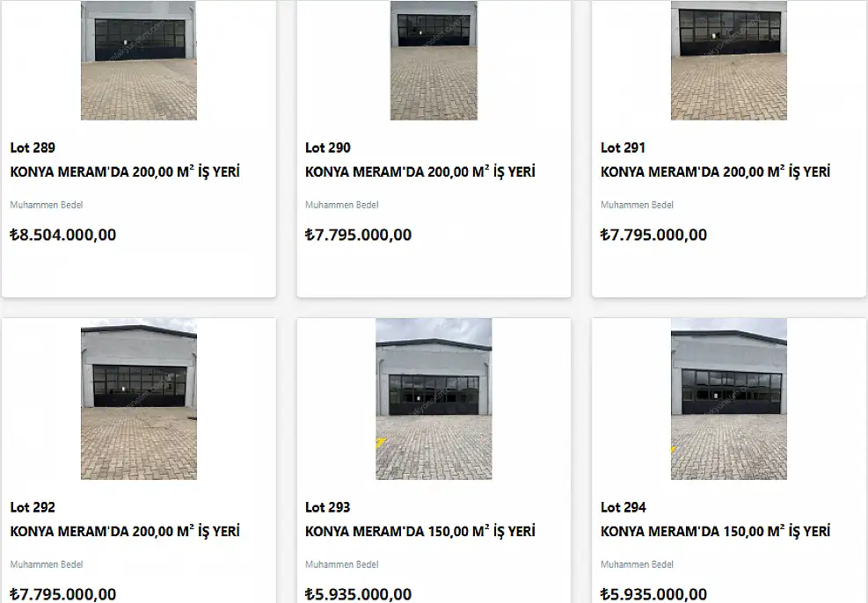
Task: Click the Lot 291 label
Action: click(x=623, y=148)
